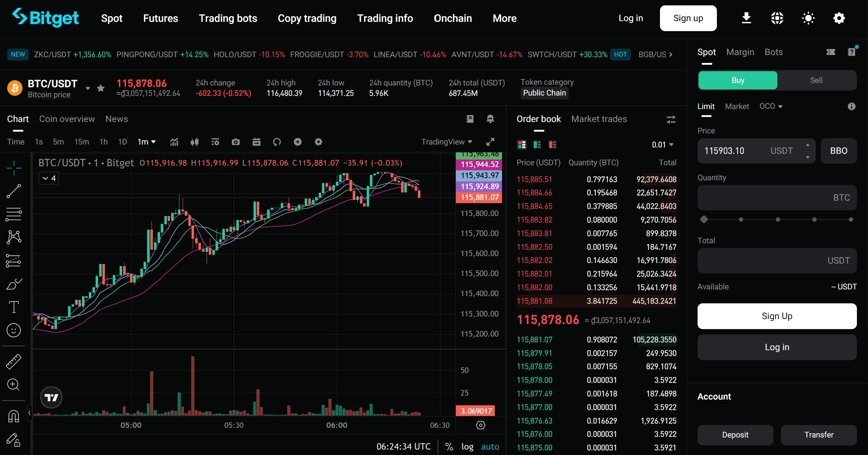Toggle lock all drawing tools
Screen dimensions: 868x455
pyautogui.click(x=14, y=440)
